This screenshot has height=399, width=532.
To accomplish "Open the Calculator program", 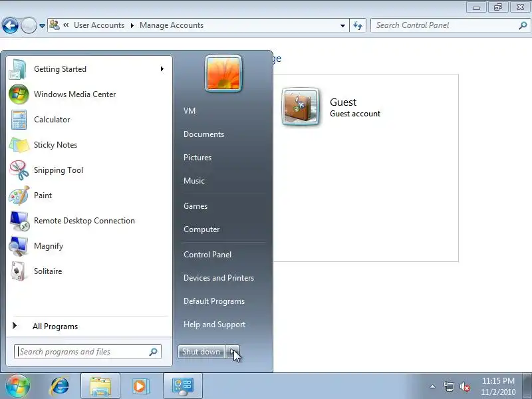I will coord(88,120).
